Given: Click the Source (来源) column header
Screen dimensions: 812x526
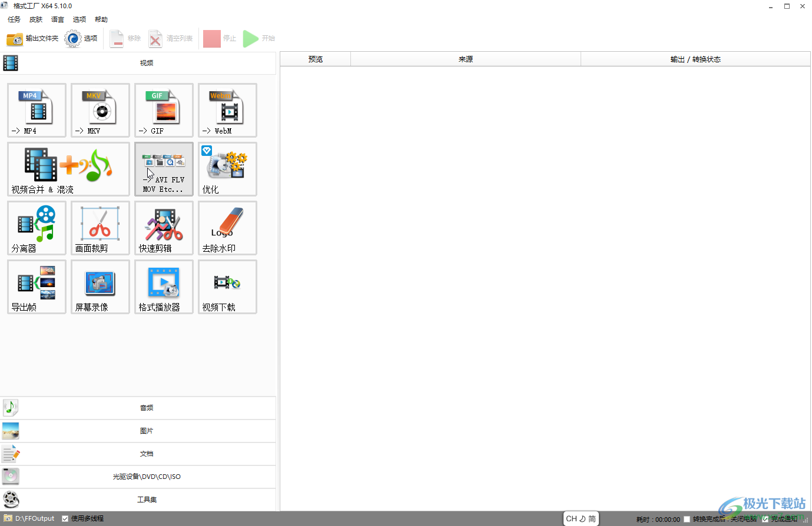Looking at the screenshot, I should point(466,59).
